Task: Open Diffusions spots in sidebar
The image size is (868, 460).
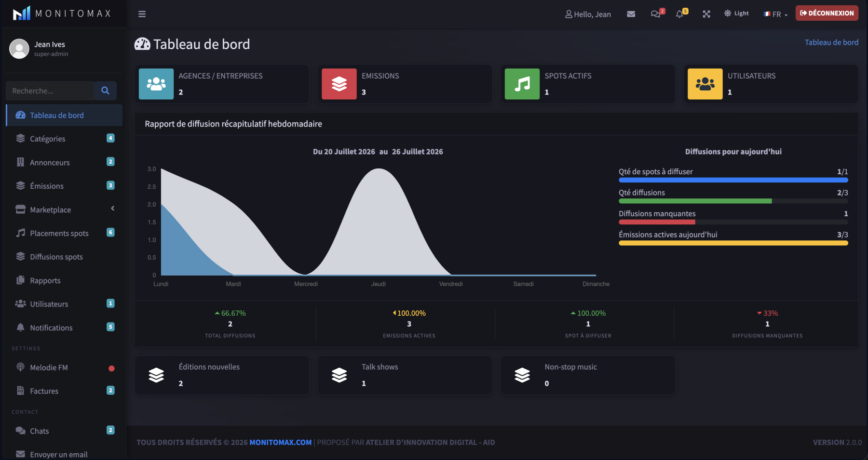Action: point(64,257)
